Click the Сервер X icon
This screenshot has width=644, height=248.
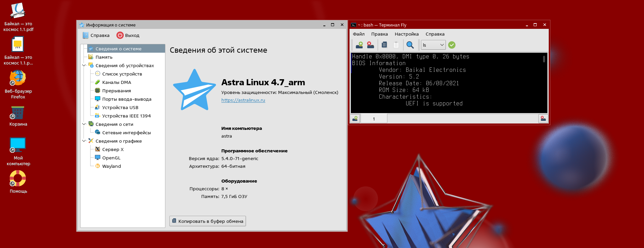coord(98,149)
